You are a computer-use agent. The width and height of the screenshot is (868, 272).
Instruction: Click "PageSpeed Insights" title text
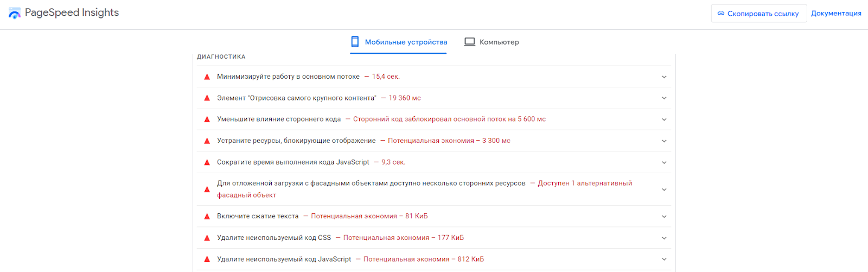click(x=72, y=12)
